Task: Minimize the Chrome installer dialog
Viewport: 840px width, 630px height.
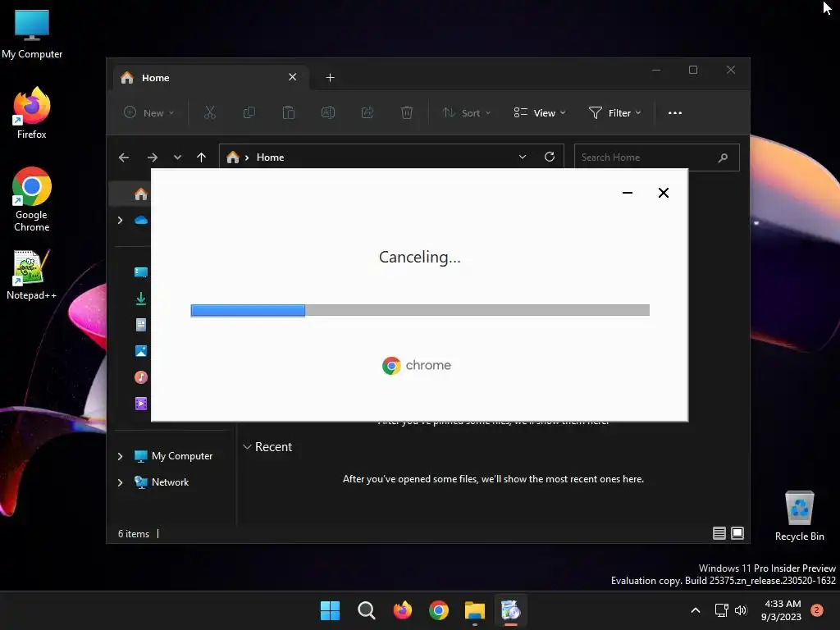Action: 628,193
